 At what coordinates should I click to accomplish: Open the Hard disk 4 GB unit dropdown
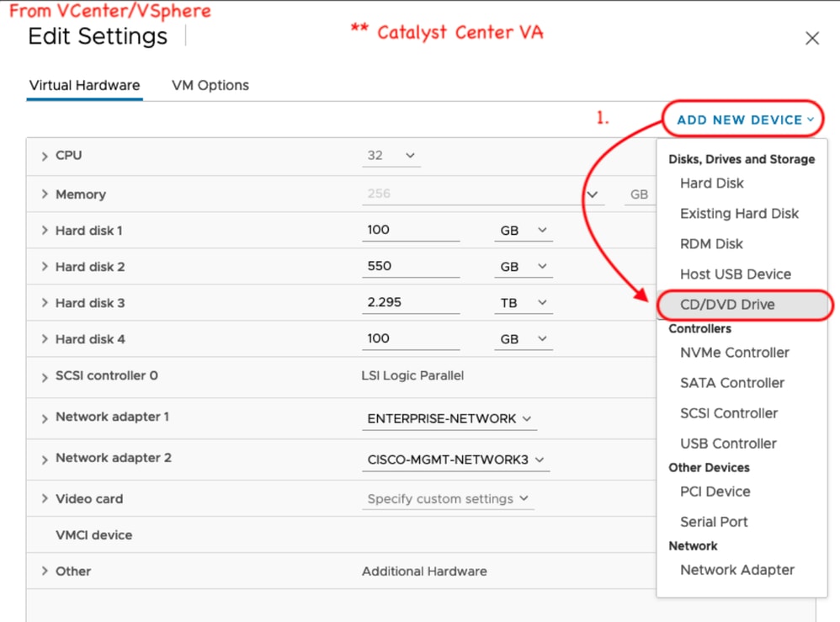(524, 339)
